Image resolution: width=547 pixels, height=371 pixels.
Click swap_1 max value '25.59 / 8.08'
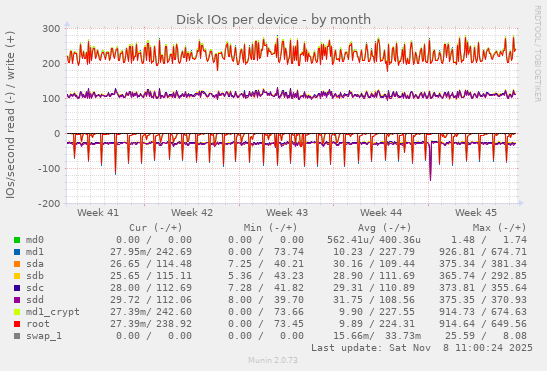pos(486,336)
